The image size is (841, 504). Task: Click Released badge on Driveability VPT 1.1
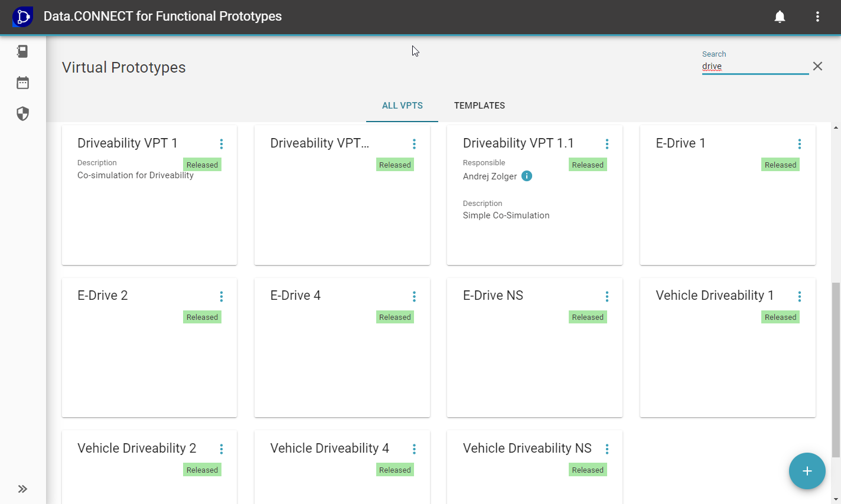click(588, 165)
